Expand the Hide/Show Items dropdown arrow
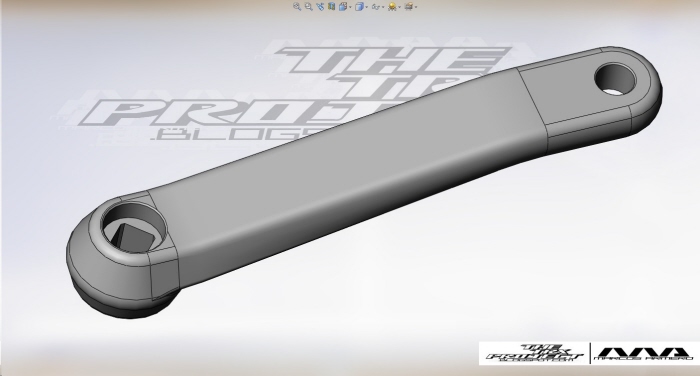Viewport: 700px width, 376px height. tap(383, 7)
